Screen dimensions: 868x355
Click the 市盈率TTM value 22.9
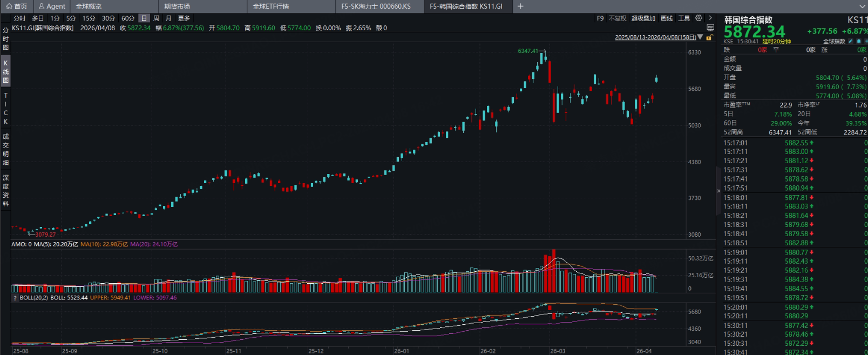(x=785, y=105)
